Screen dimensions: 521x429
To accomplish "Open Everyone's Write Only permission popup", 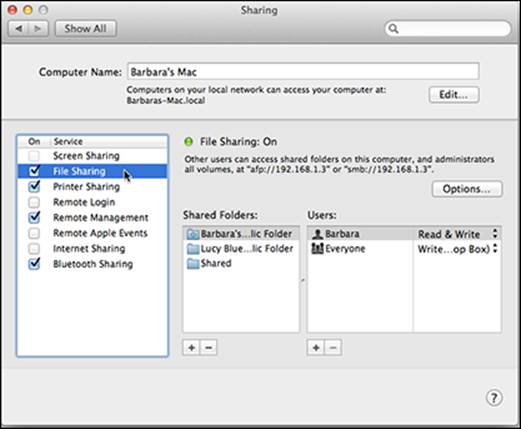I will 458,249.
